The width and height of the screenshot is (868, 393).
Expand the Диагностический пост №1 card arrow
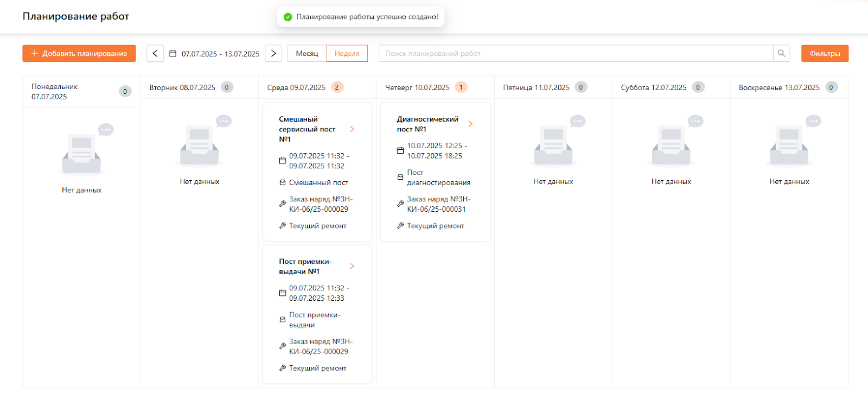(470, 124)
